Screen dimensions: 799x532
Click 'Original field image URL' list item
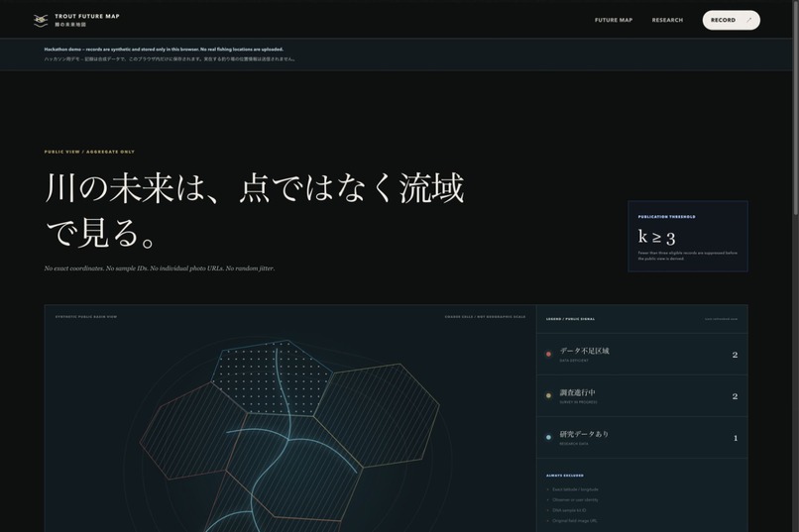pyautogui.click(x=575, y=521)
